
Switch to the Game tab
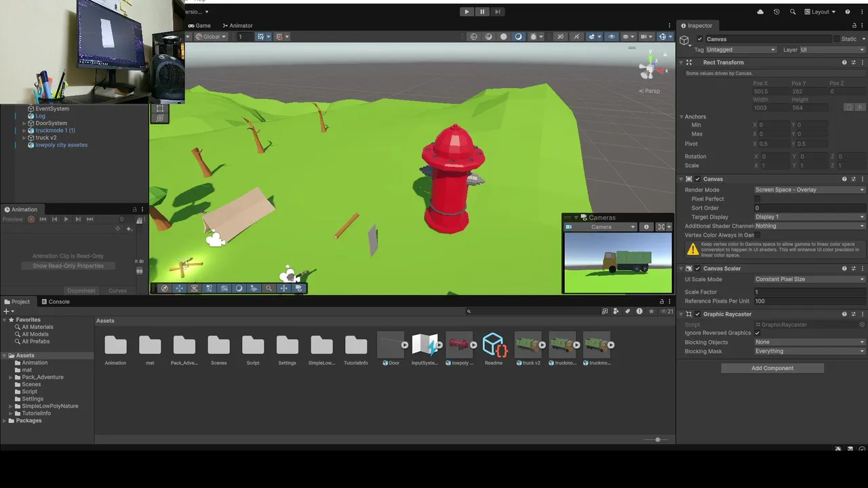point(199,26)
